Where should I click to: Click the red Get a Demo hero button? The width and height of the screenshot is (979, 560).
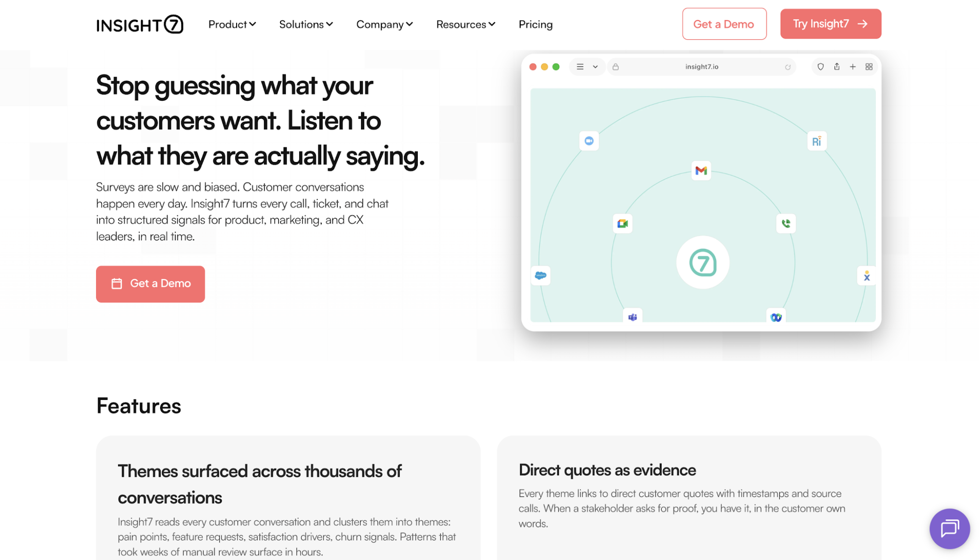click(150, 284)
